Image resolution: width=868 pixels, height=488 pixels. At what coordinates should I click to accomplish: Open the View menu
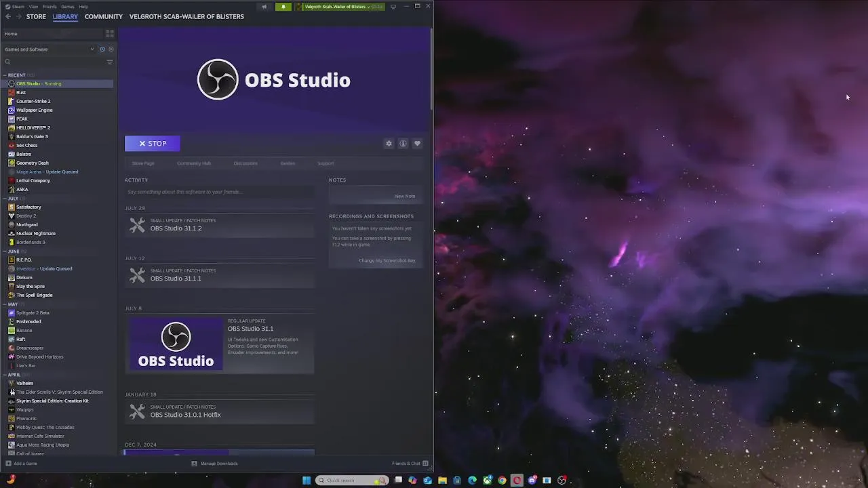(x=33, y=6)
